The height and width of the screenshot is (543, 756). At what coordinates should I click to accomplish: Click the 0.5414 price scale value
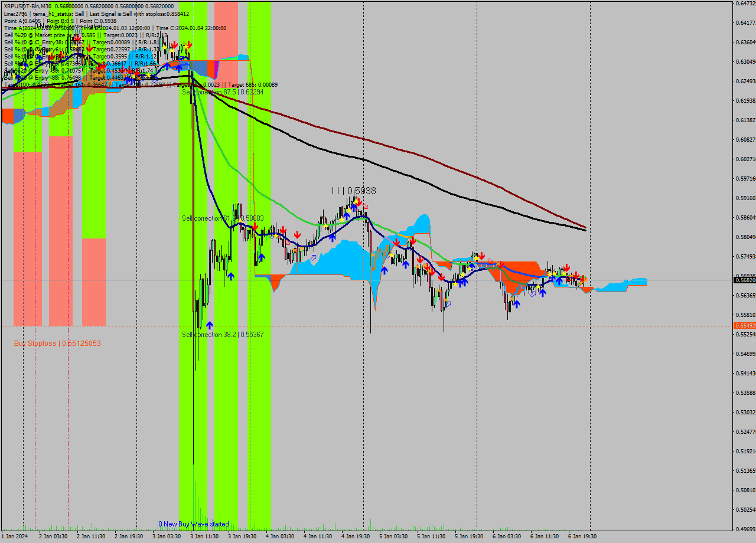(x=745, y=374)
